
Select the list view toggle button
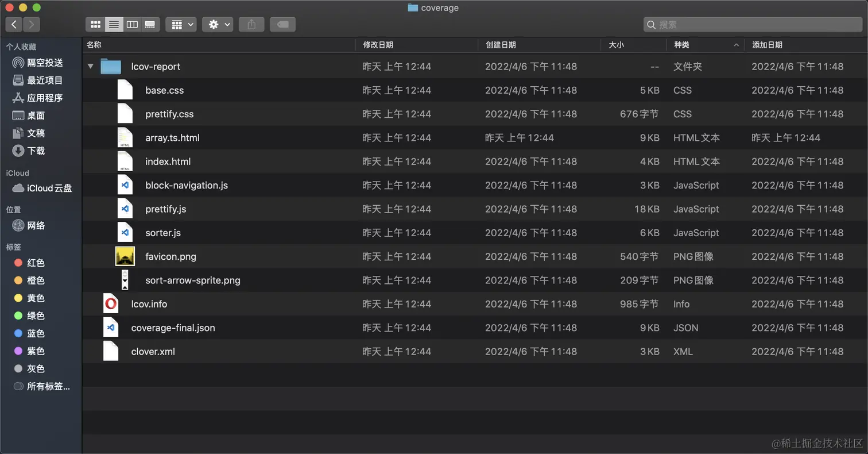pos(114,24)
